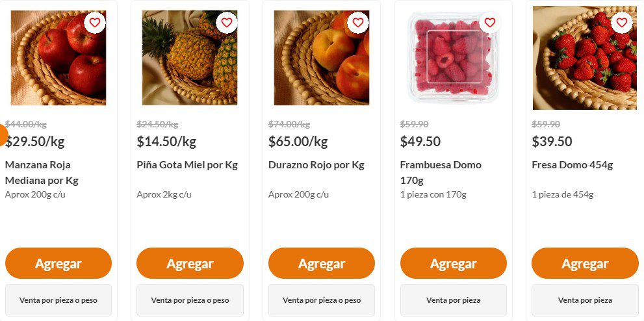Click the Fresa Domo 454g product name
Screen dimensions: 644x321
coord(572,165)
